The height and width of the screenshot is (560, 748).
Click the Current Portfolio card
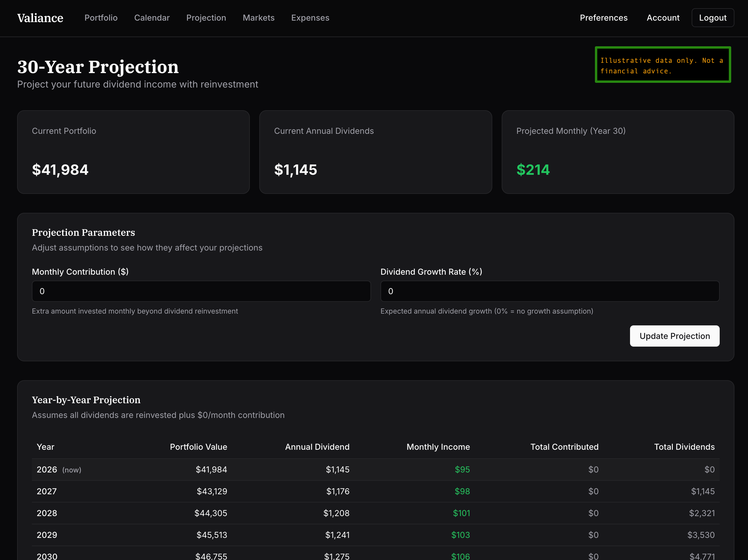pyautogui.click(x=133, y=152)
